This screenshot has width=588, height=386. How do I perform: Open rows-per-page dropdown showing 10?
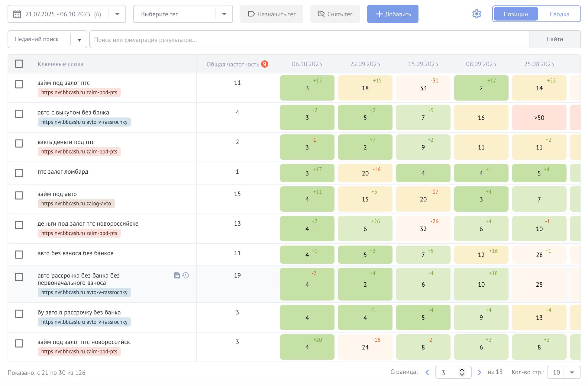(571, 372)
